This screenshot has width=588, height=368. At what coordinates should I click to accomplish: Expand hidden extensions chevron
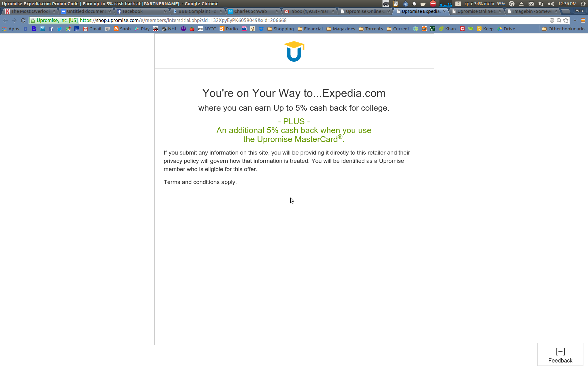pos(575,21)
